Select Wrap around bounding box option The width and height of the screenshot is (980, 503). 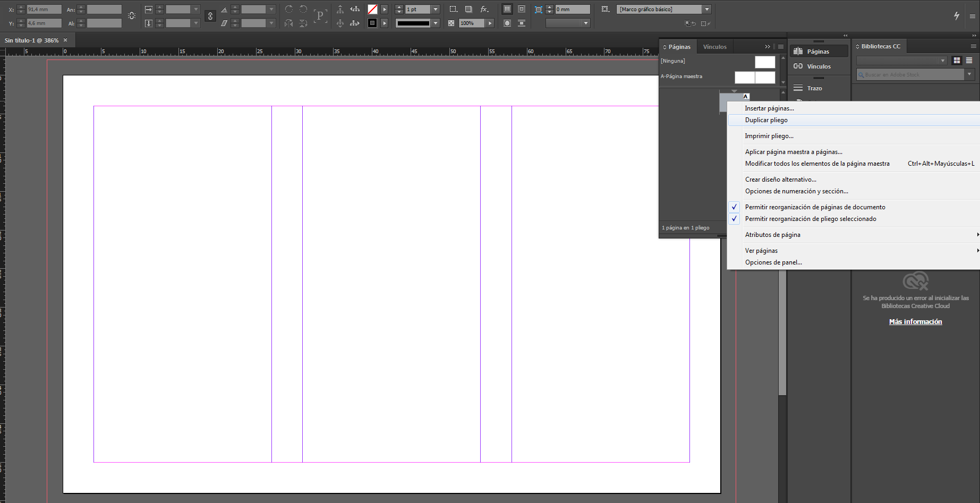pos(522,9)
